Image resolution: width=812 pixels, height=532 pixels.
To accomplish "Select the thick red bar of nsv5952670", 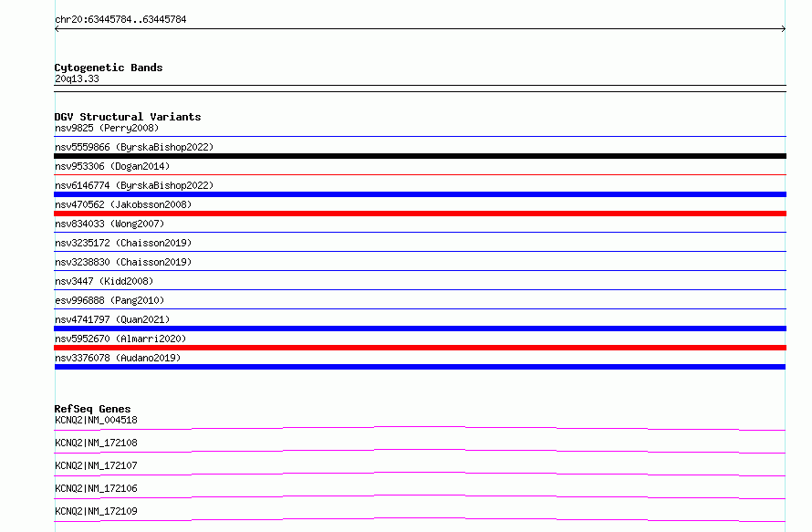I will click(420, 348).
